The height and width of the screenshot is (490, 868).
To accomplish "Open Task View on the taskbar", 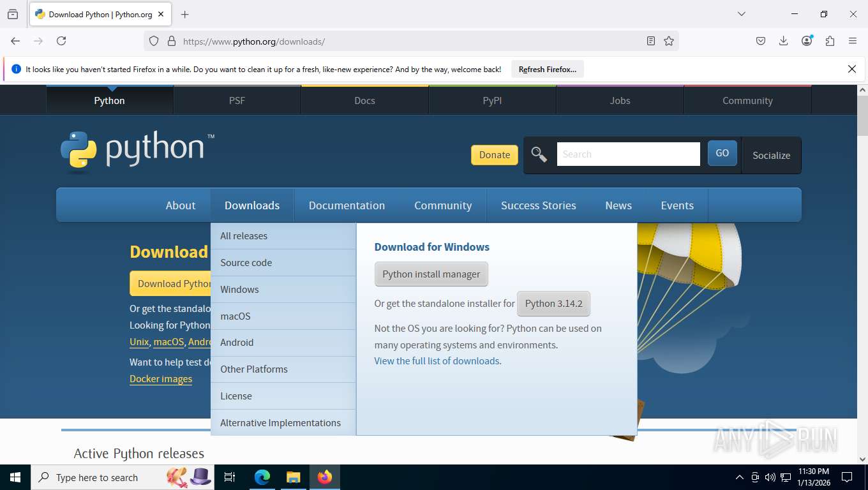I will point(230,477).
